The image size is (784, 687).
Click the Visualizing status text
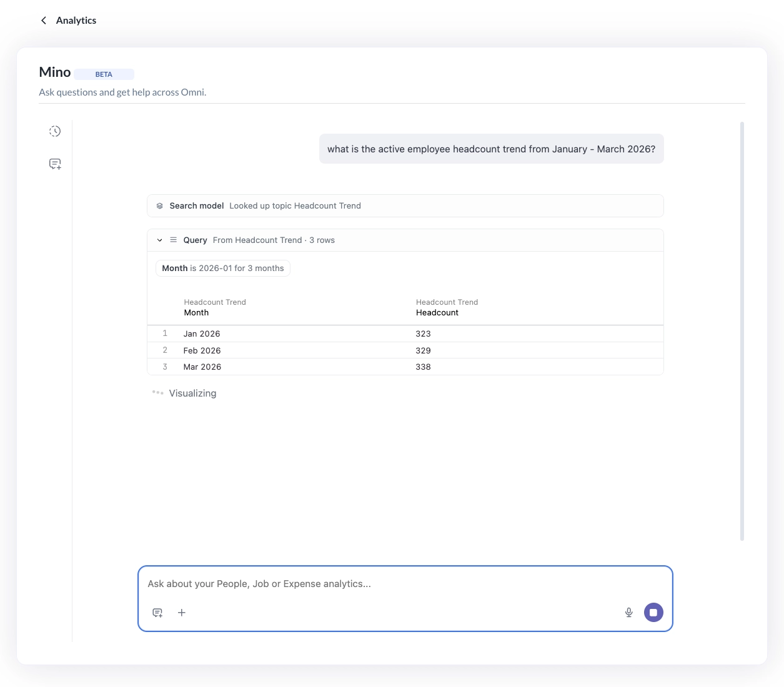pos(192,393)
